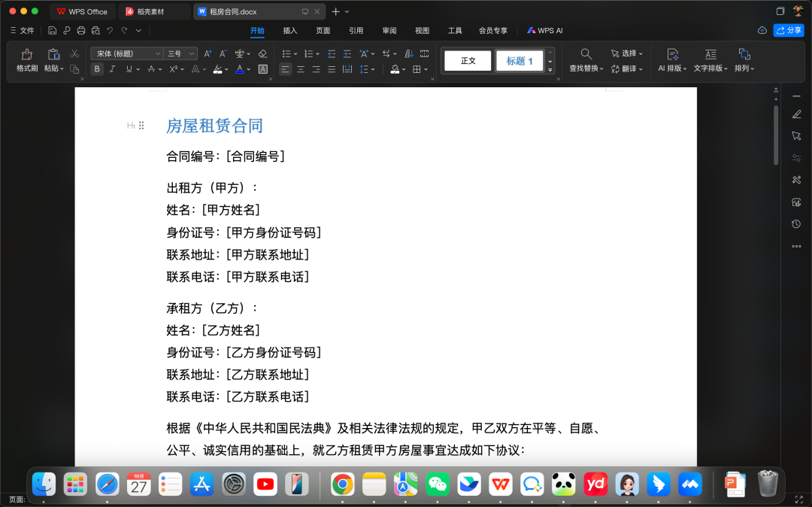Open the 宋体 (标题) font name dropdown

126,54
